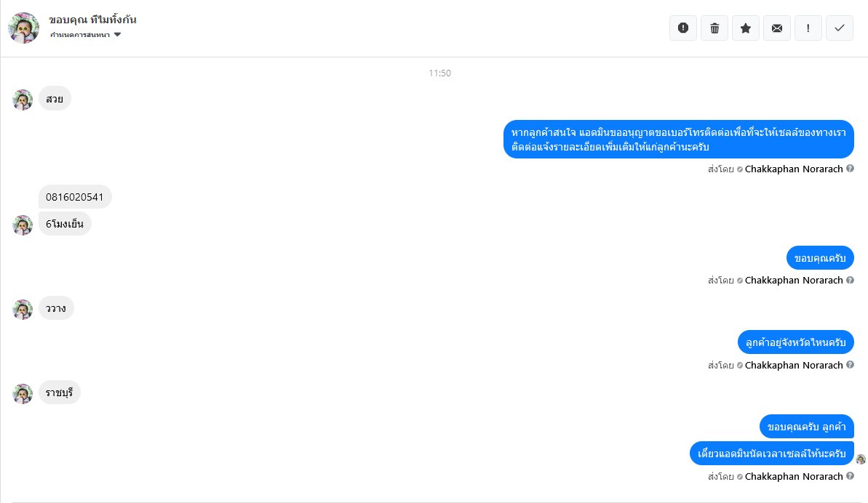Screen dimensions: 868x503
Task: Click the ขอบคุณครับ ลูกค้า sent bubble
Action: pos(807,427)
